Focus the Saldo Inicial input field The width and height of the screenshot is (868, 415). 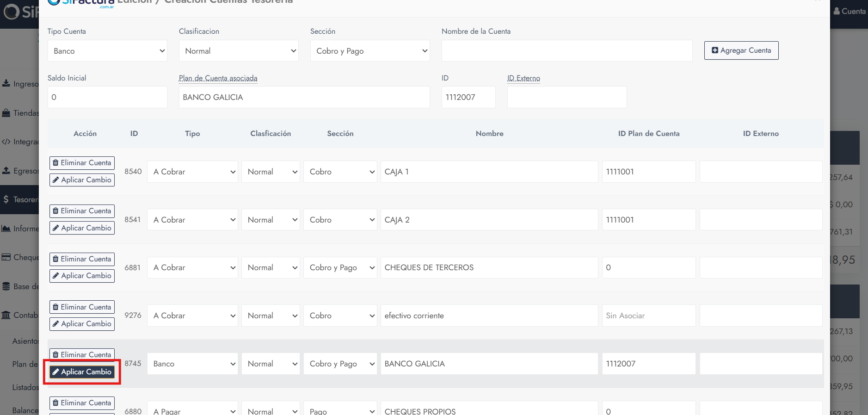(107, 97)
